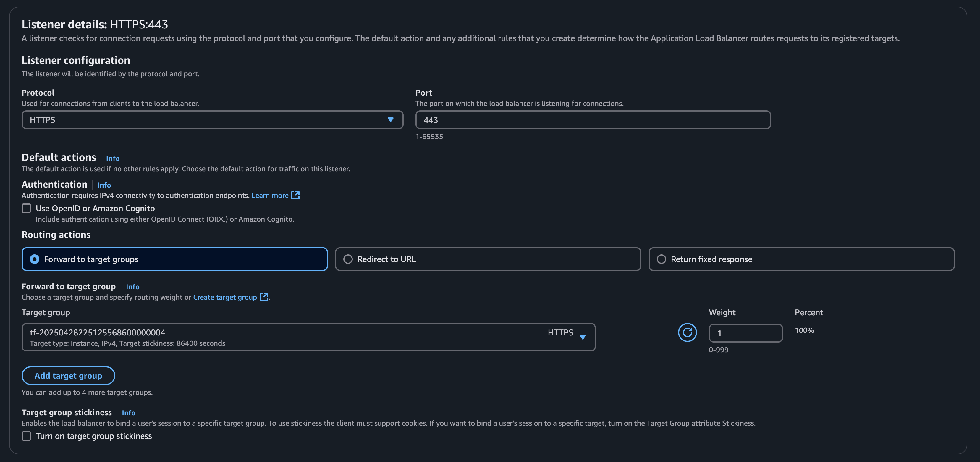Screen dimensions: 980x462
Task: Focus the Weight input field
Action: pos(745,333)
